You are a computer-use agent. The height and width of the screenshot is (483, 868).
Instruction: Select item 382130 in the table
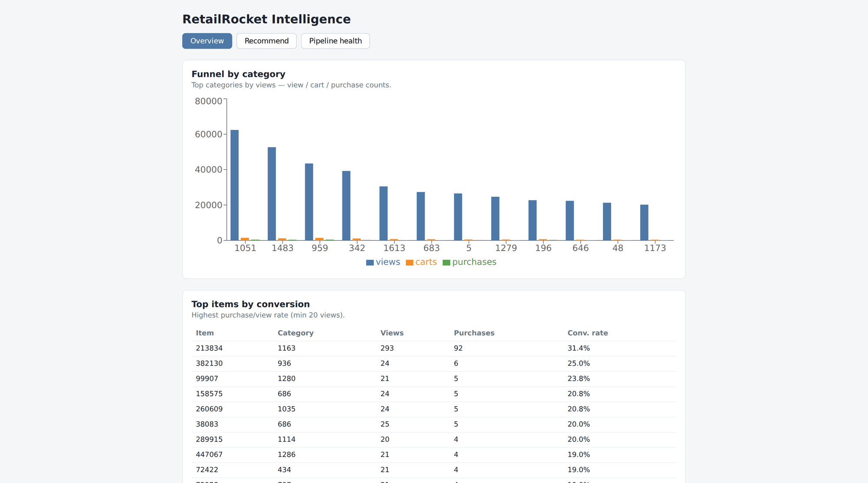tap(209, 364)
